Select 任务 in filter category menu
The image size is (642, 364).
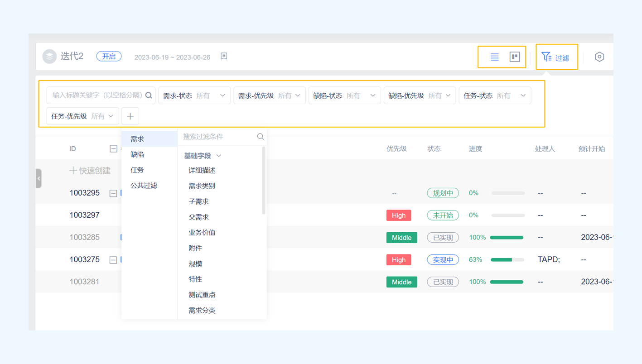coord(149,170)
